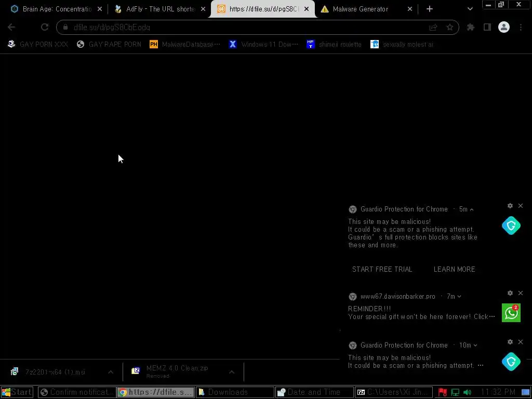
Task: Click the blue X favicon bookmark icon
Action: click(233, 45)
